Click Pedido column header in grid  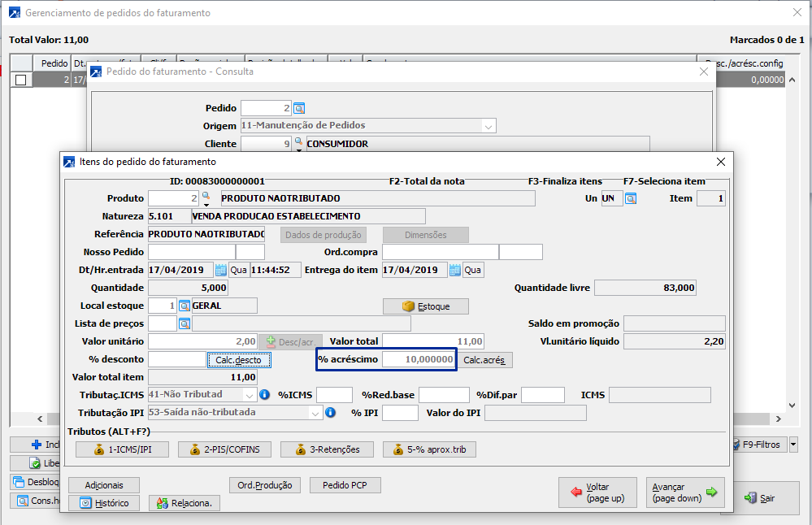52,63
